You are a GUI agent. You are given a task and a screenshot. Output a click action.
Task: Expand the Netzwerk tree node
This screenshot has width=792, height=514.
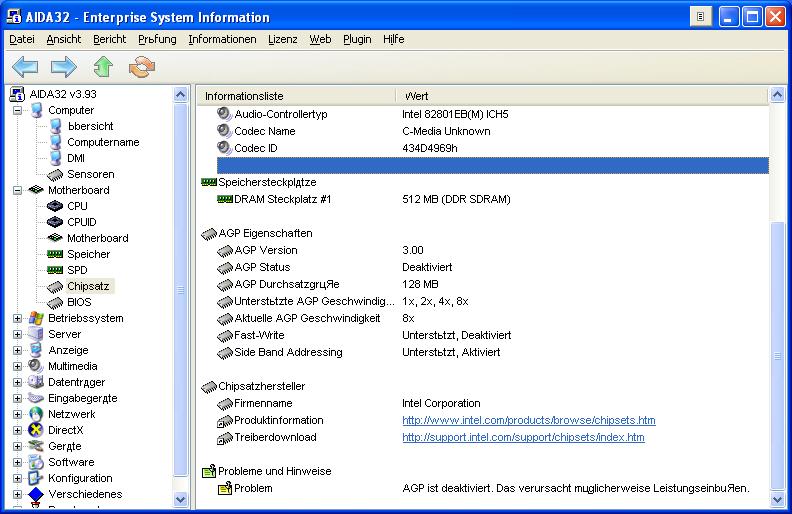[x=17, y=414]
